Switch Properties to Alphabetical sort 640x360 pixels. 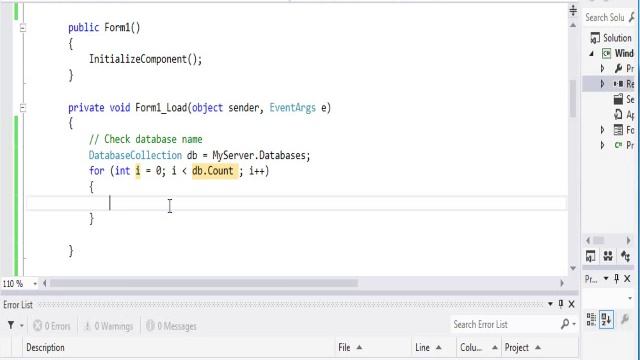click(607, 319)
